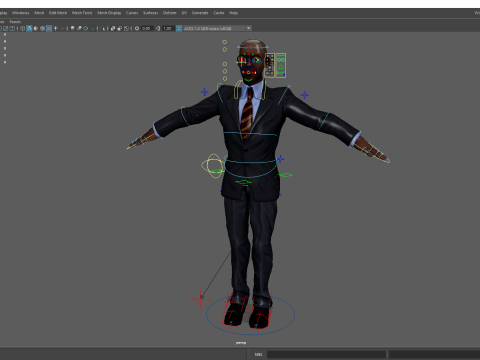Select the lowest yellow circle control beside the head
The width and height of the screenshot is (480, 360).
(x=225, y=79)
